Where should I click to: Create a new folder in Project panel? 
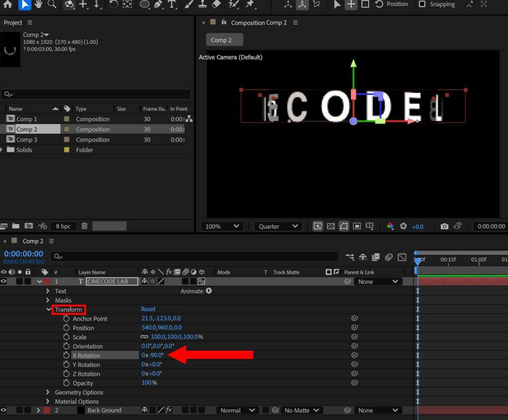tap(15, 226)
